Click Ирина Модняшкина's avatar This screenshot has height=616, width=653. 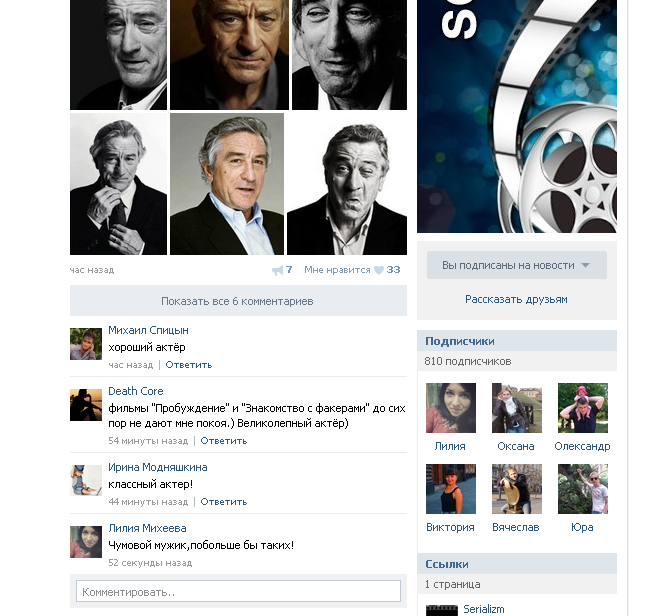point(86,481)
